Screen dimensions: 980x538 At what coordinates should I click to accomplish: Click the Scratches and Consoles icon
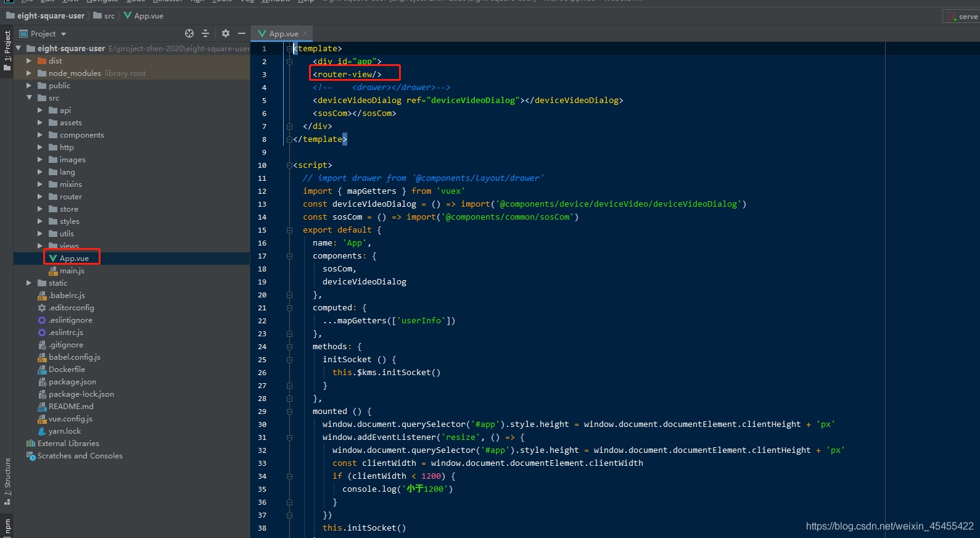click(x=31, y=455)
